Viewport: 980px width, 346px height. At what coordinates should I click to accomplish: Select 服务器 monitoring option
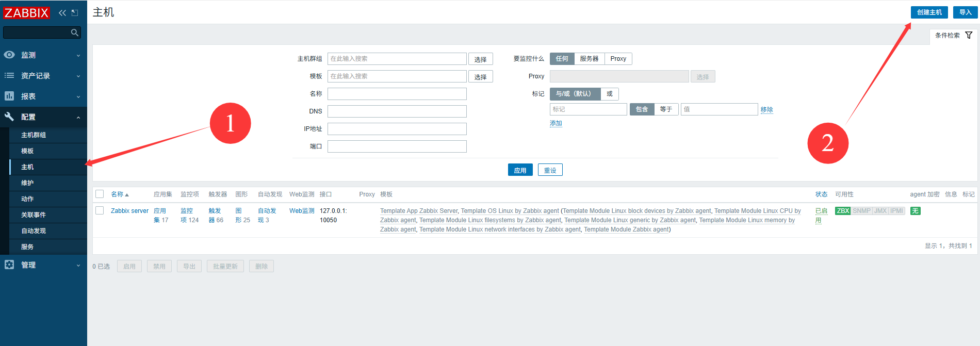[x=589, y=59]
